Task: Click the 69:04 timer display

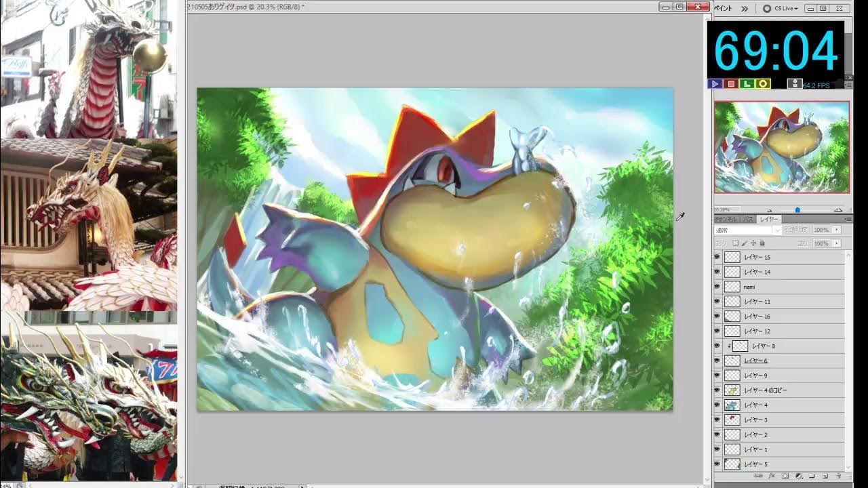Action: 776,50
